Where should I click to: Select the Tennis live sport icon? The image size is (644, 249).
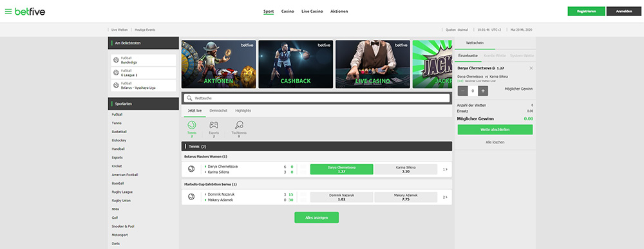point(191,125)
